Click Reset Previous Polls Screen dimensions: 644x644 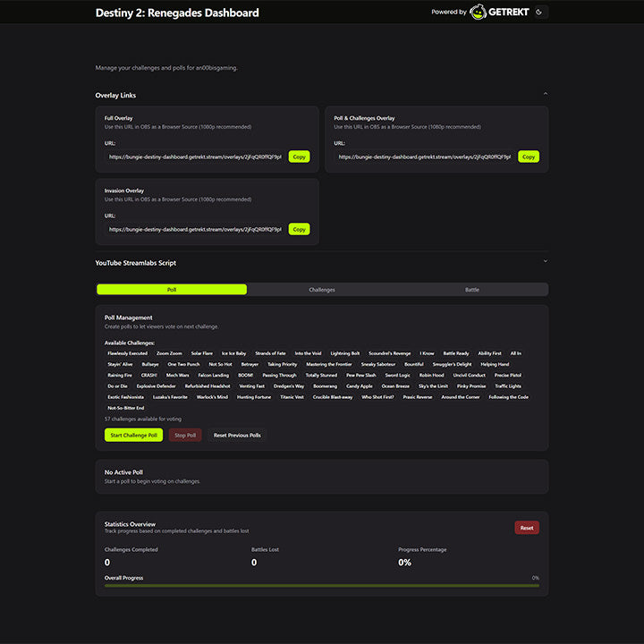point(237,435)
